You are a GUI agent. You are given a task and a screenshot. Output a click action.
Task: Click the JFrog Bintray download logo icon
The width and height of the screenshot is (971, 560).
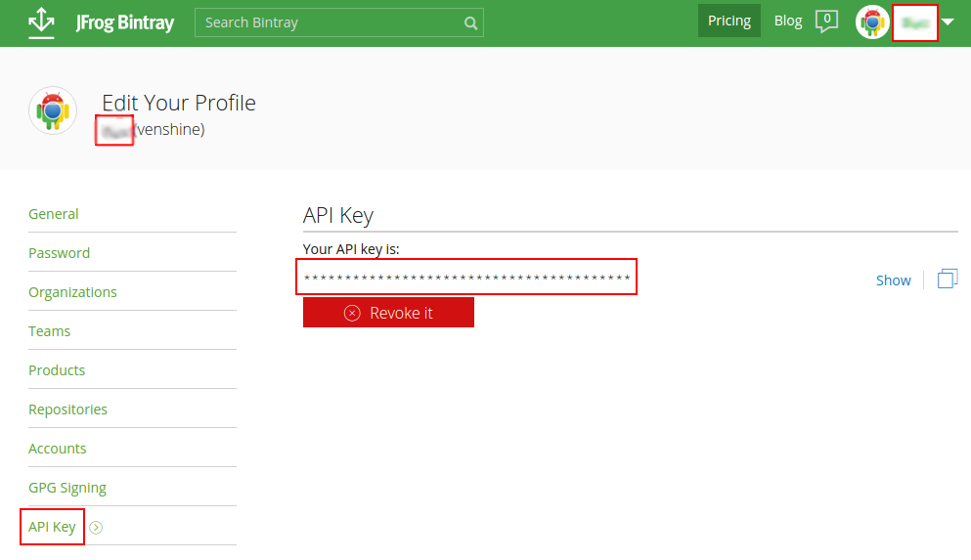pyautogui.click(x=41, y=22)
